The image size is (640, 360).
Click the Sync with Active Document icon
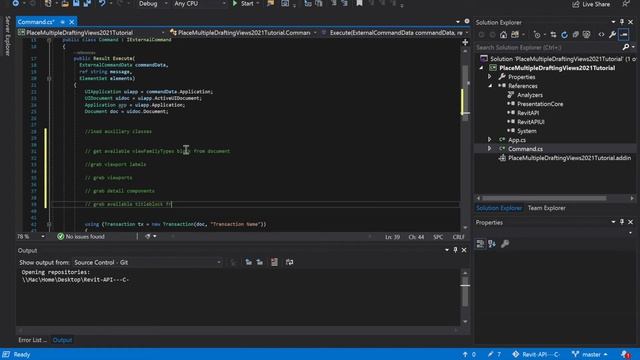553,35
